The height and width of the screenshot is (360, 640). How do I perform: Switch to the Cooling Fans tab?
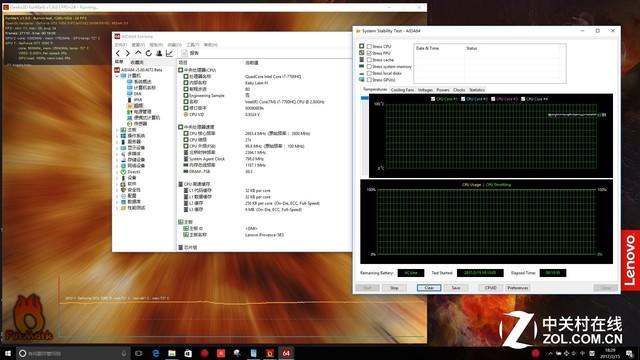coord(402,90)
